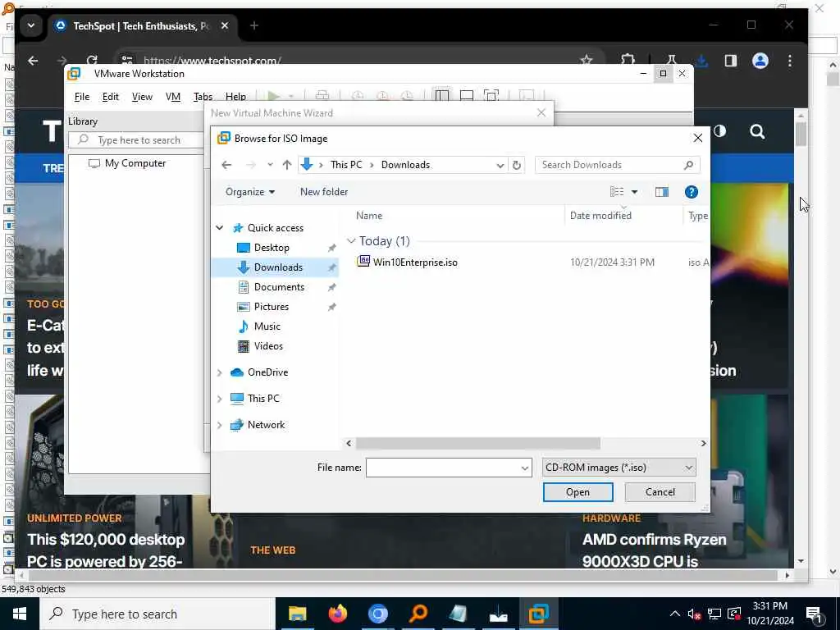The height and width of the screenshot is (630, 840).
Task: Click the Windows Start button
Action: click(20, 614)
